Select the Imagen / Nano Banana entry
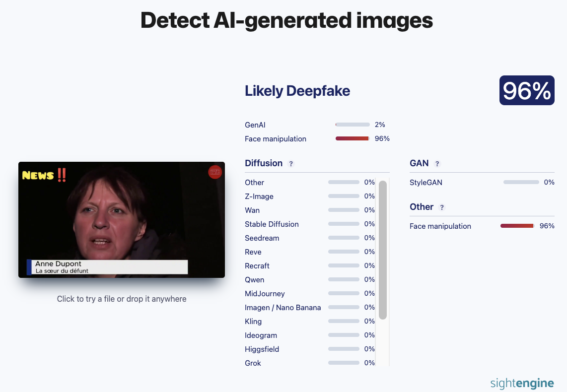 point(309,308)
